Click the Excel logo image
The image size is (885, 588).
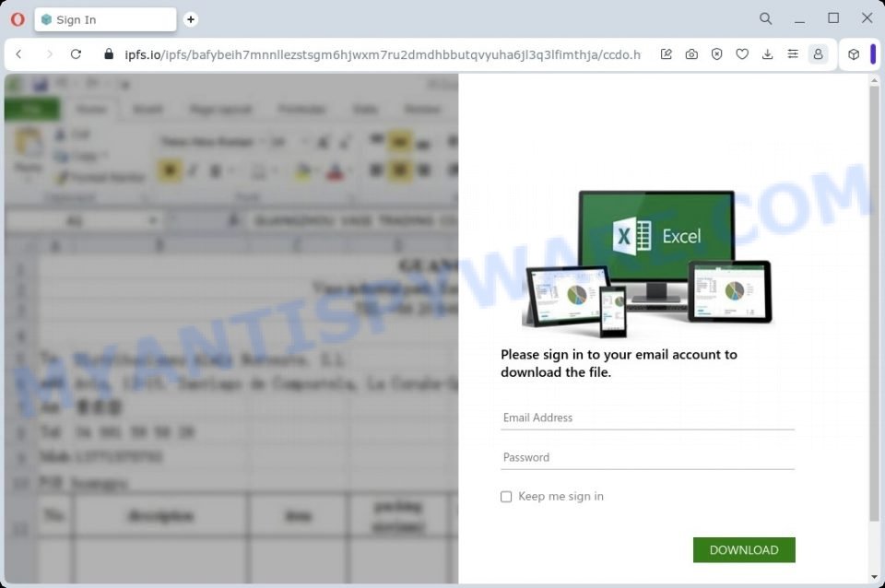tap(648, 264)
